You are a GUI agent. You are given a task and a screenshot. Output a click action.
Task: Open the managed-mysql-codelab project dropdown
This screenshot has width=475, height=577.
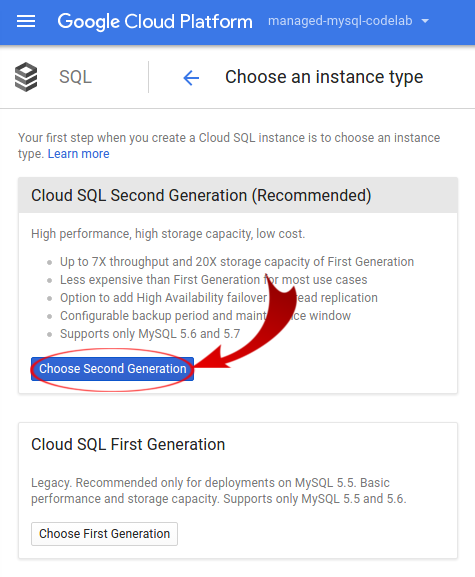coord(348,21)
